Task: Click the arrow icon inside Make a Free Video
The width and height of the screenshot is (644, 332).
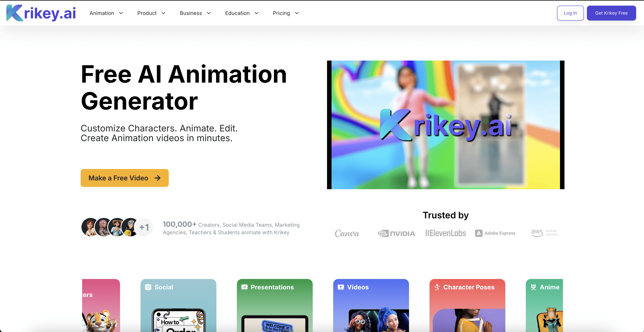Action: [x=158, y=178]
